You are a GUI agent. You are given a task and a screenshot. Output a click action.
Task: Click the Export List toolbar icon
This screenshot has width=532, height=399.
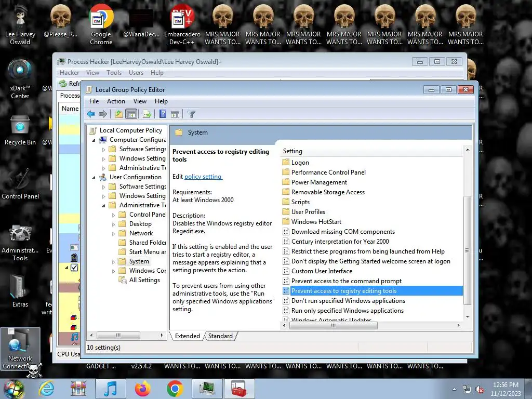(x=147, y=114)
